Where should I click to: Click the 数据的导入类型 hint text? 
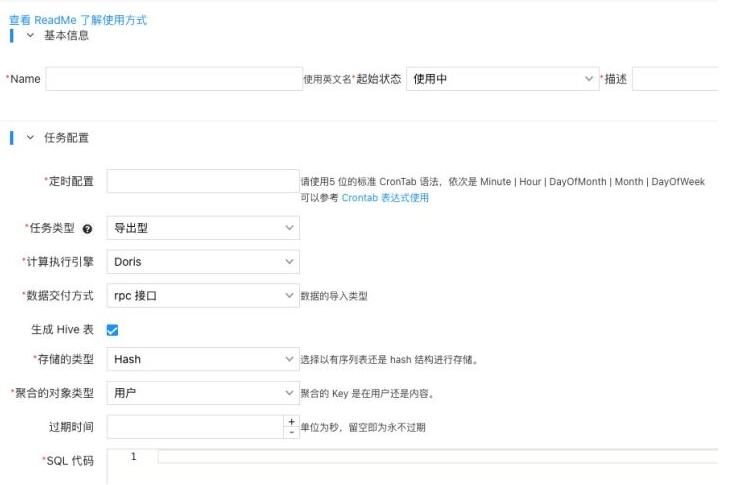[334, 296]
